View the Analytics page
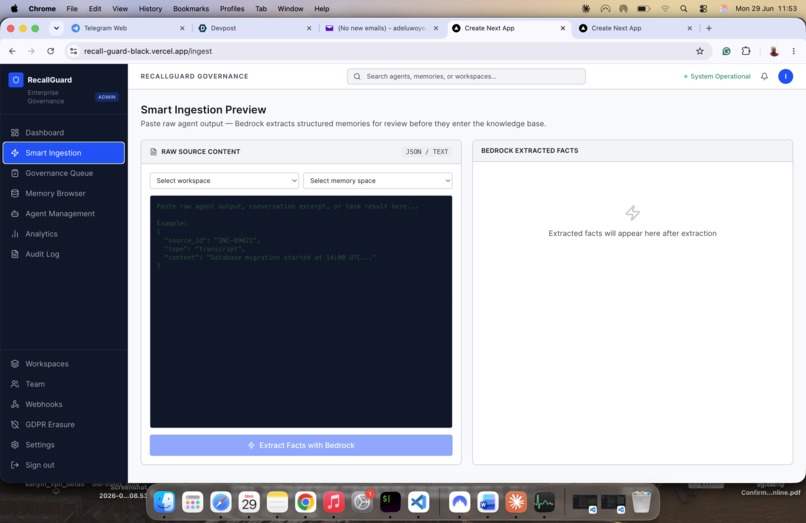This screenshot has height=523, width=806. tap(64, 234)
